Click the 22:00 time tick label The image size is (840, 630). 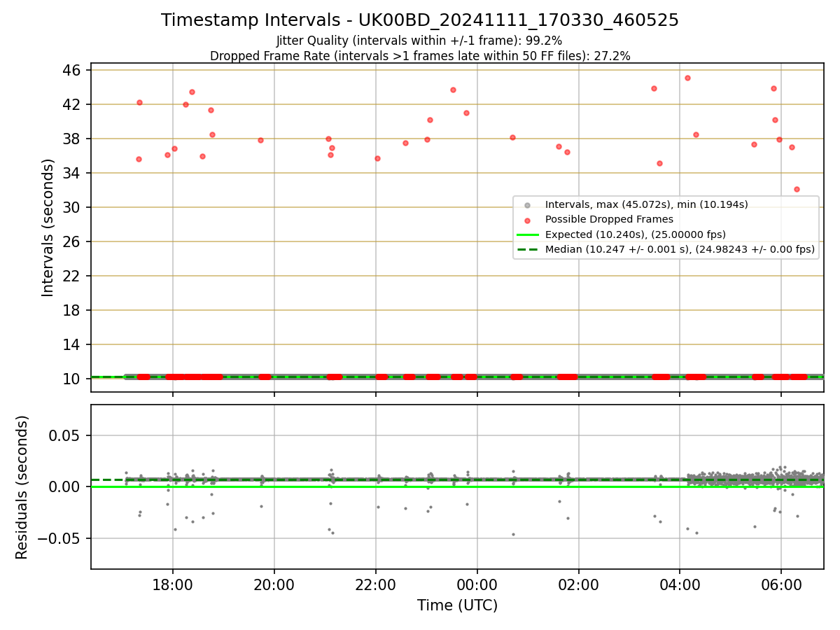tap(376, 584)
